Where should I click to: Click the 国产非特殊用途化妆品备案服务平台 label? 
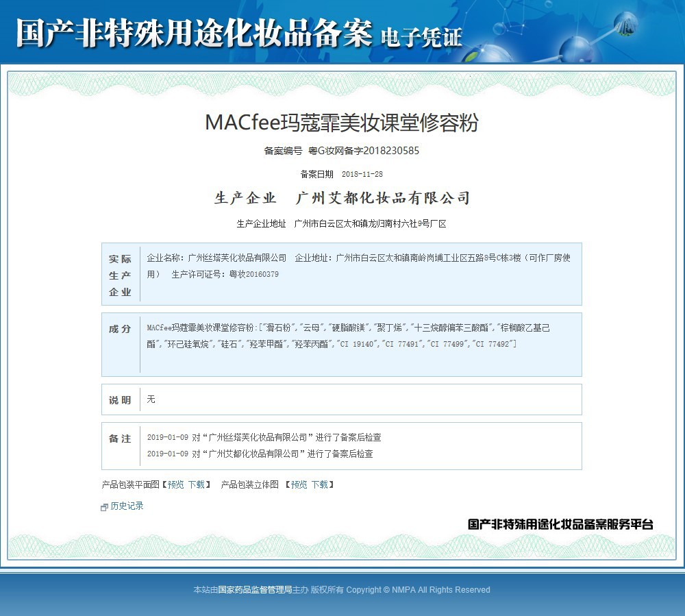[x=560, y=524]
